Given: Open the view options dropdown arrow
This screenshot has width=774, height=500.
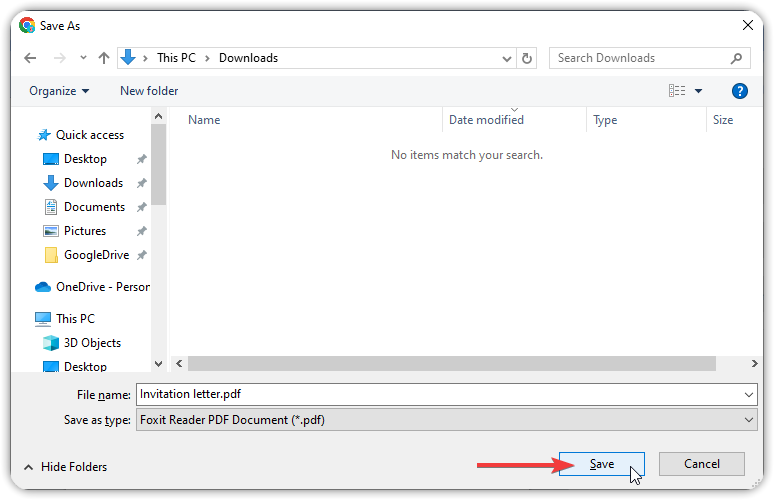Looking at the screenshot, I should [698, 91].
